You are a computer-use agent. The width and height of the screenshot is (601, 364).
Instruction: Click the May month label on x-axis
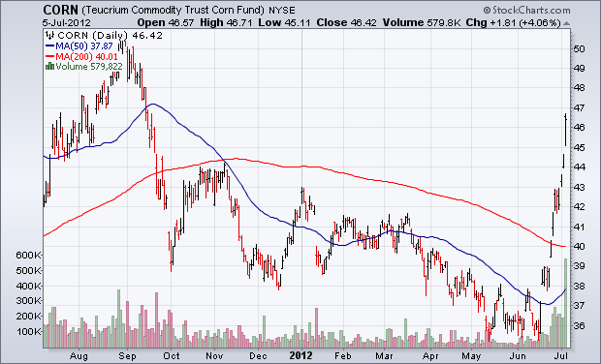471,356
